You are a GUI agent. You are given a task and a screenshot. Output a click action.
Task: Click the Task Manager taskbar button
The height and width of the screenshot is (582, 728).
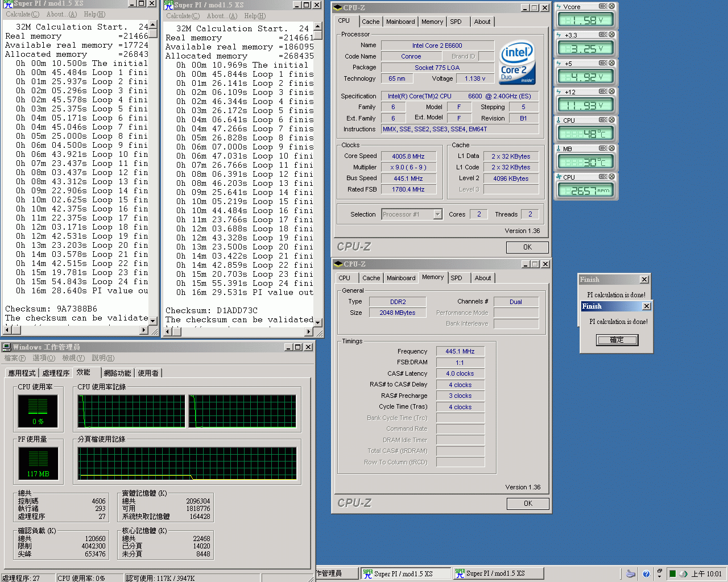coord(337,573)
